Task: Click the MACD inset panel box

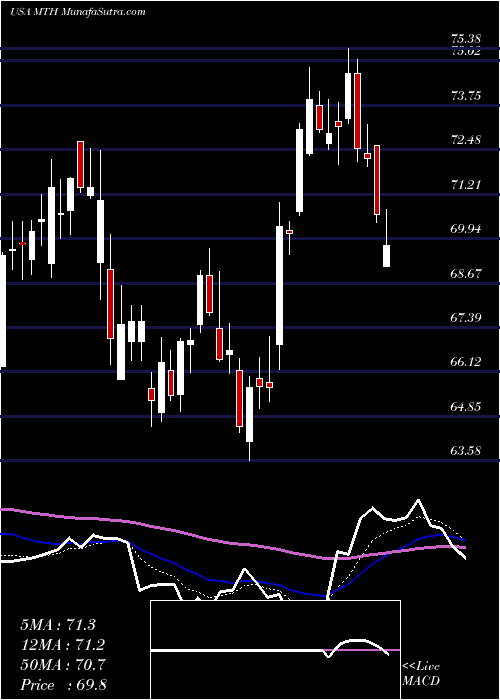Action: (275, 650)
